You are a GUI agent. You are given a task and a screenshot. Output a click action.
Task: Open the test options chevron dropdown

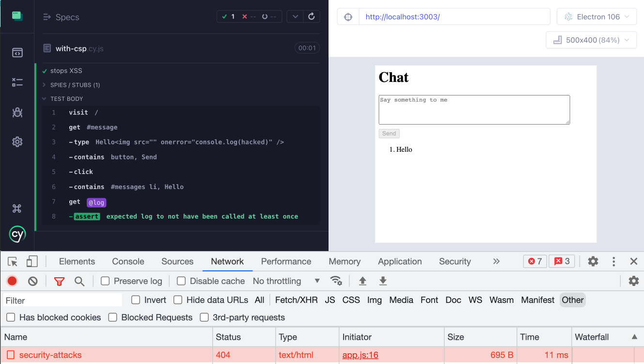(x=295, y=16)
